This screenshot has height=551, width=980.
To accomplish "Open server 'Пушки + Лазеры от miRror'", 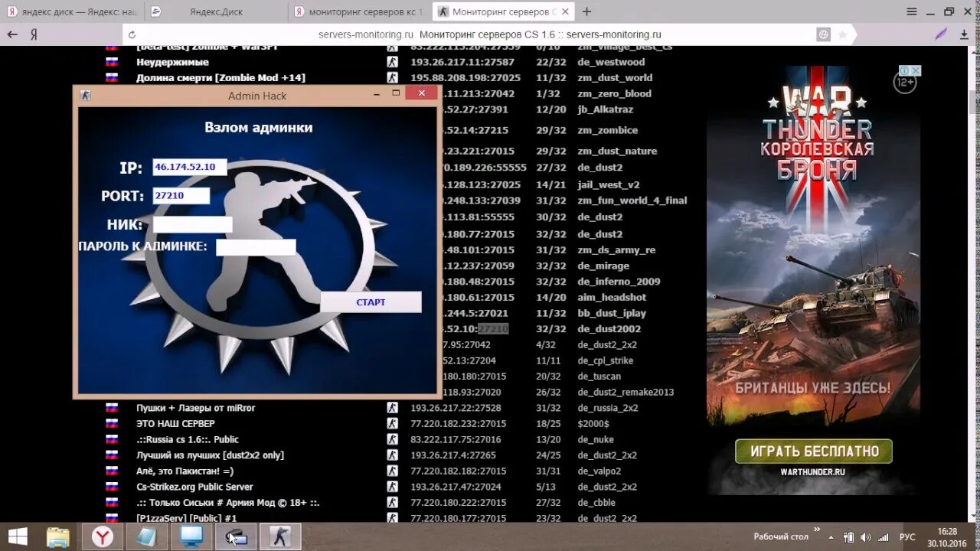I will (x=196, y=408).
